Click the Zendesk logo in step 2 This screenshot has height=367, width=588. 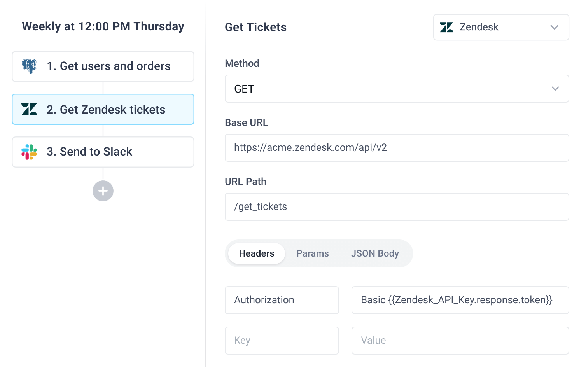[x=29, y=109]
